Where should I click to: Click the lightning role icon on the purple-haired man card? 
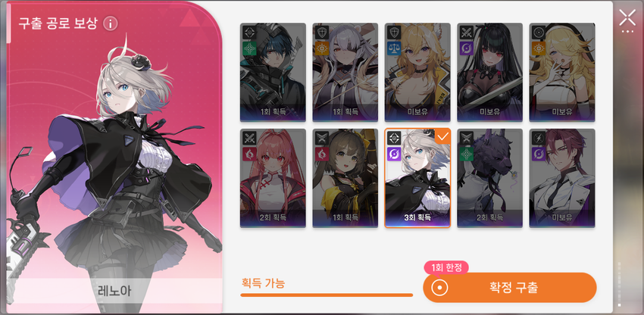coord(539,139)
